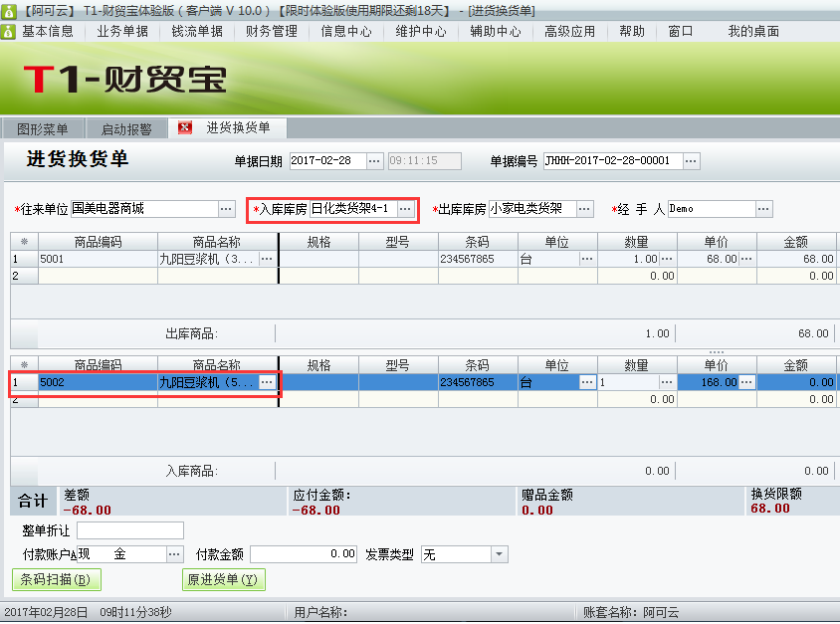Click green icon left of 基本信息 menu

[x=8, y=32]
